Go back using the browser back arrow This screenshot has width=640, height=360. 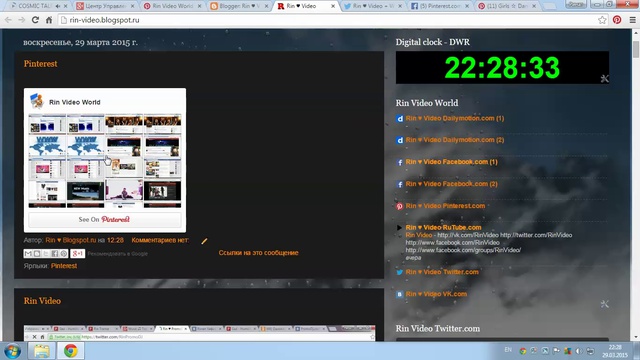(8, 20)
